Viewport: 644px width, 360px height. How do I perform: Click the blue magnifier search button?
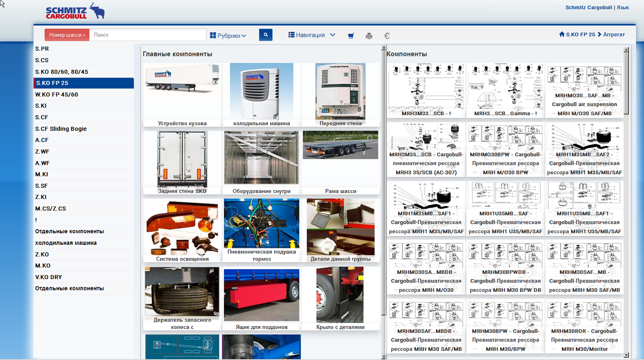click(265, 35)
